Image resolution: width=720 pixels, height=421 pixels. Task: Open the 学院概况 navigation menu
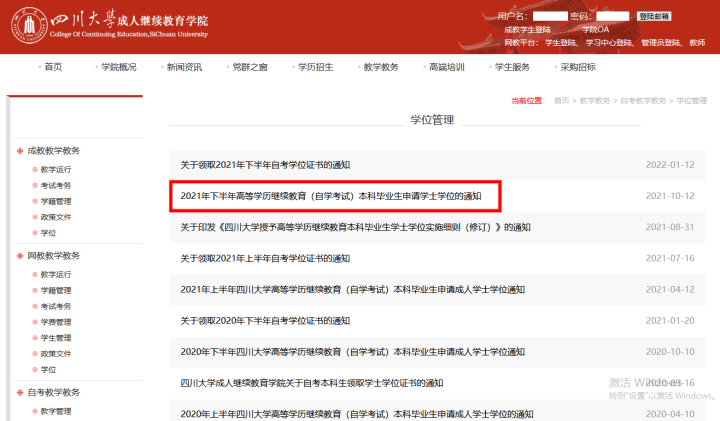click(x=119, y=67)
